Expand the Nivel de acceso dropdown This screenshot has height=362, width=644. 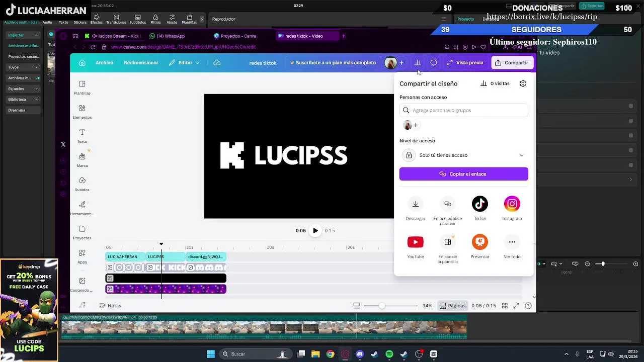[464, 155]
